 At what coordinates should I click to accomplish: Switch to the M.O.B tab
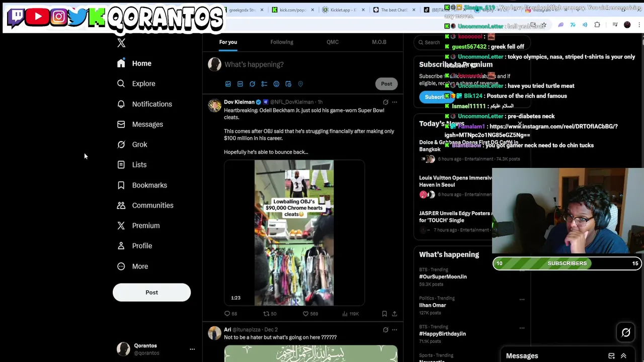pyautogui.click(x=379, y=42)
